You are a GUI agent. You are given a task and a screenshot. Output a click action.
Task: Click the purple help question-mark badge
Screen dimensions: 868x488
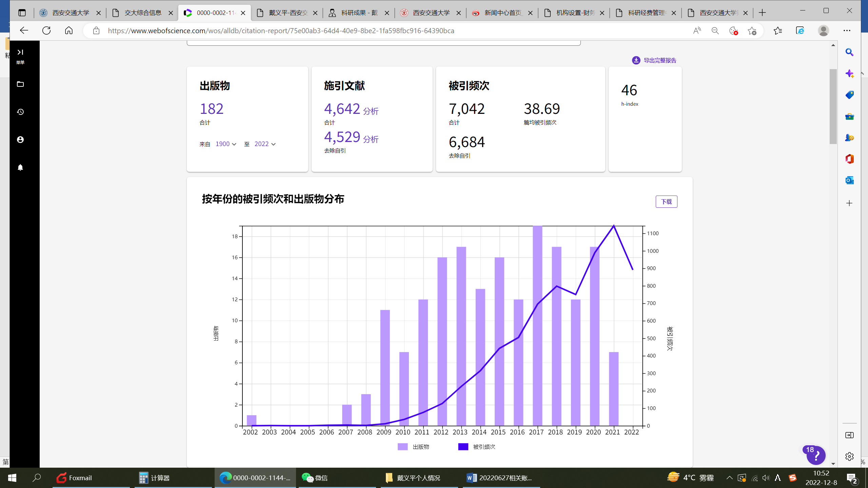tap(816, 455)
